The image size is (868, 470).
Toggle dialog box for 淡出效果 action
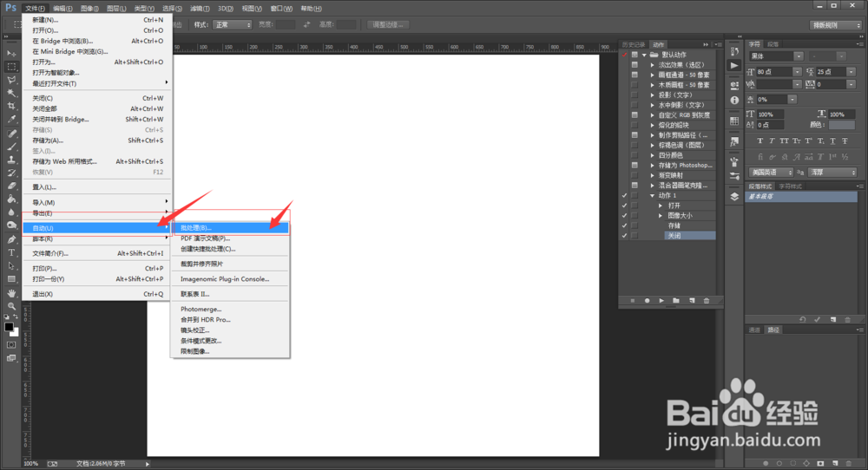[x=635, y=65]
